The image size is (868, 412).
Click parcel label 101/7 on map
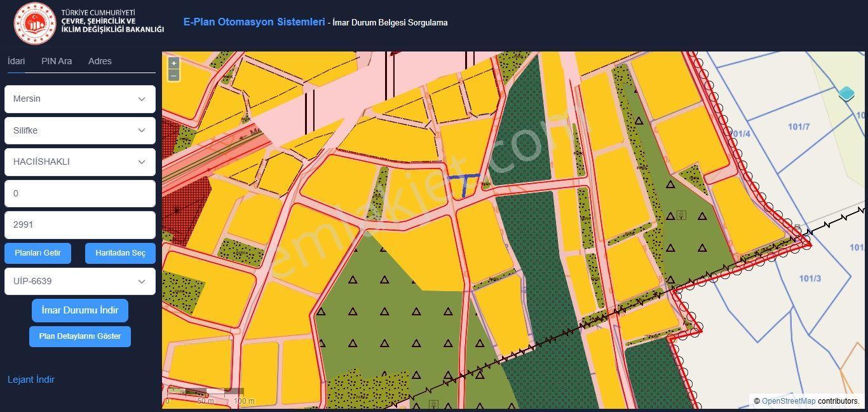[x=799, y=127]
